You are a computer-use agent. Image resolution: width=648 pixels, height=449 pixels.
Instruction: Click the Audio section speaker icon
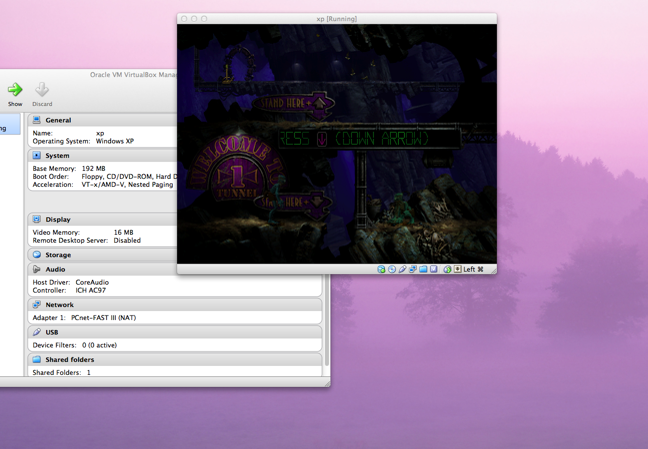pos(37,269)
